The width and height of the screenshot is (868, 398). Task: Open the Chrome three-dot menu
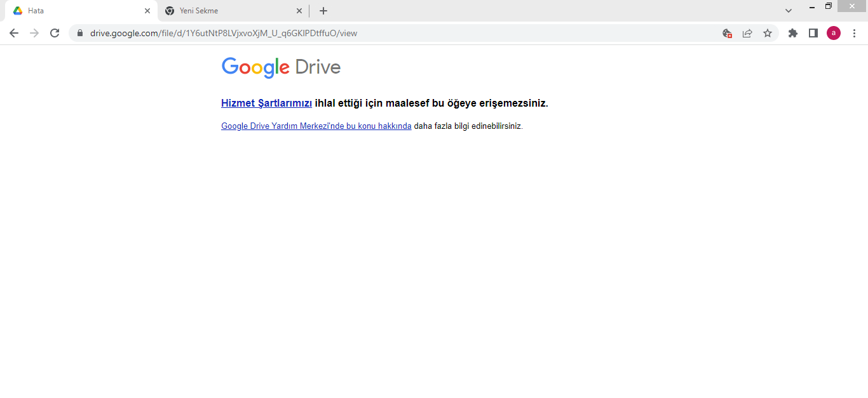pos(854,33)
